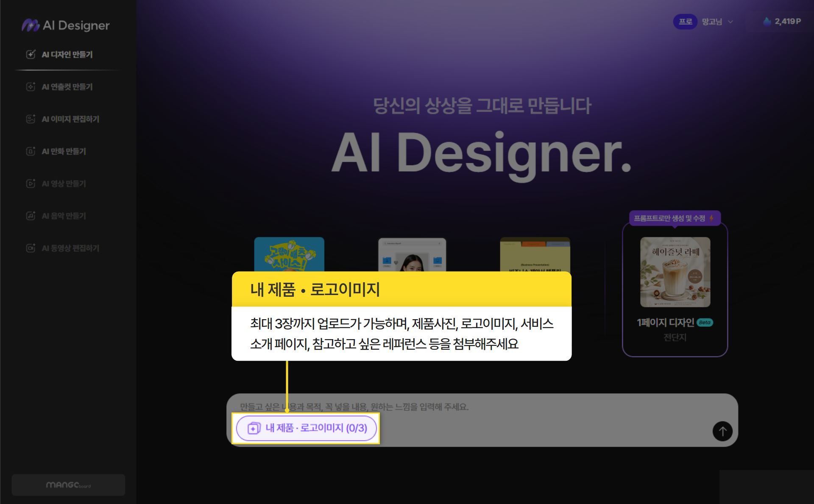814x504 pixels.
Task: Click the AI 동영상 편집하기 sidebar icon
Action: tap(31, 248)
